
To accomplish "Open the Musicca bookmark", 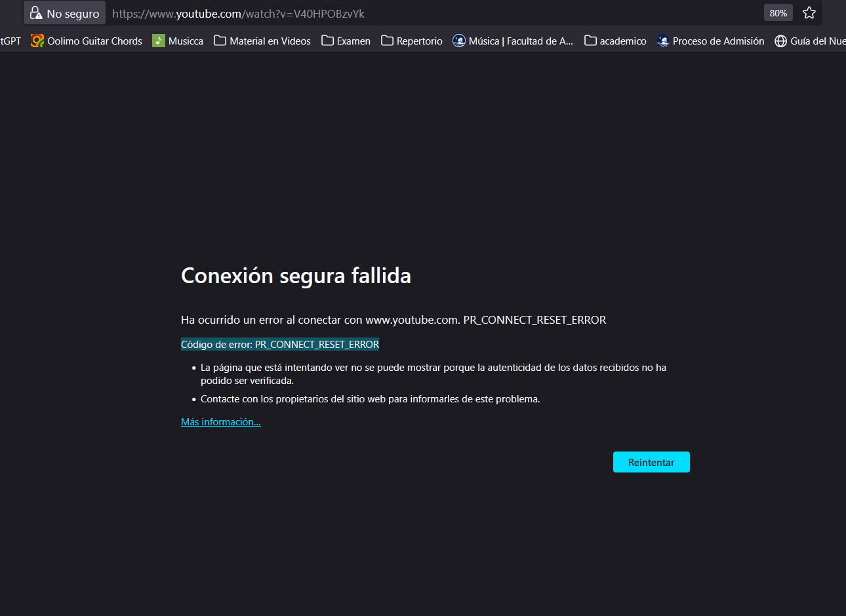I will pyautogui.click(x=178, y=41).
